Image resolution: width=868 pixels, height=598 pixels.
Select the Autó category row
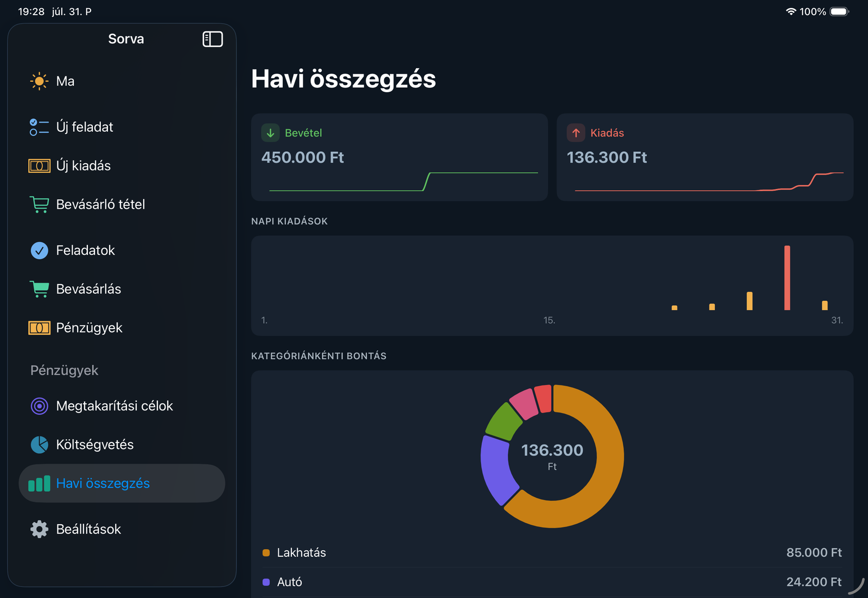point(552,582)
